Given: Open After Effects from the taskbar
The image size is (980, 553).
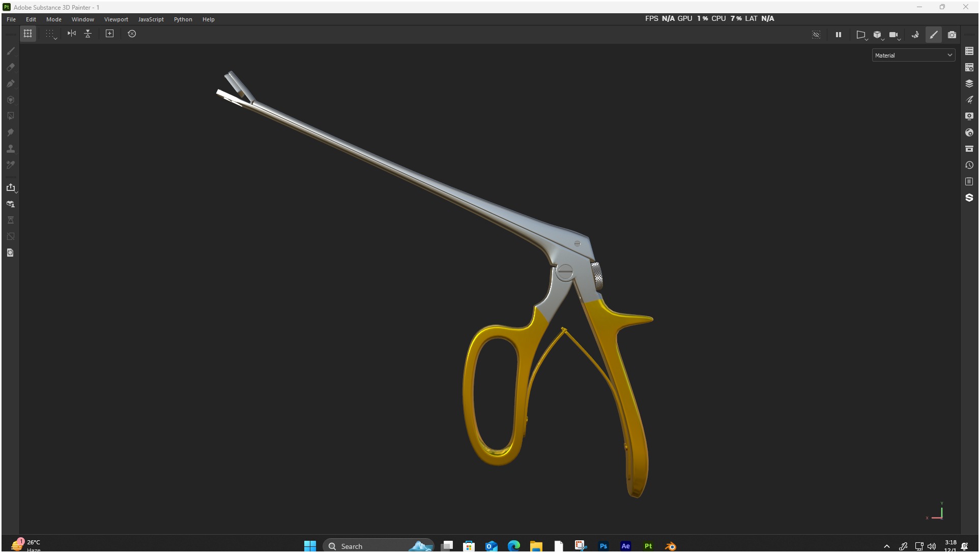Looking at the screenshot, I should pyautogui.click(x=626, y=546).
